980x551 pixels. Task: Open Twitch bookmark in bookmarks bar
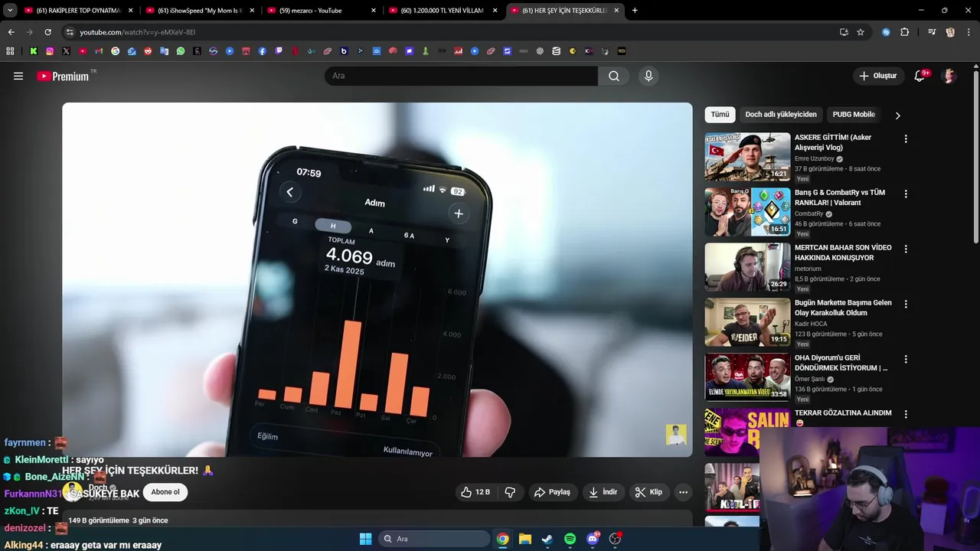pyautogui.click(x=279, y=51)
